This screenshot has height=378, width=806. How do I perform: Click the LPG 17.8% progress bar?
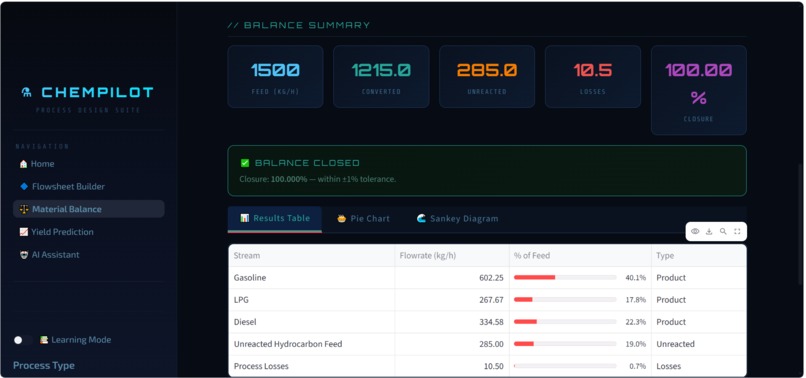point(565,300)
